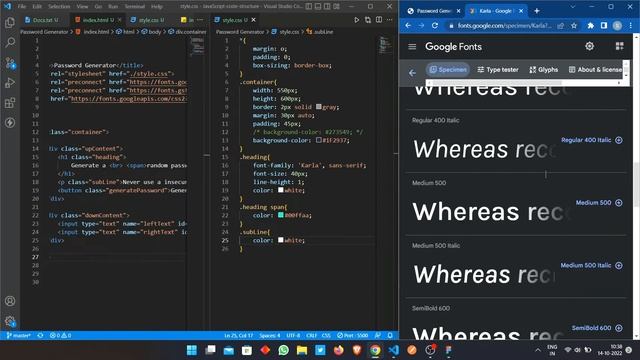Image resolution: width=640 pixels, height=360 pixels.
Task: Switch to the Docs.txt tab
Action: coord(42,20)
